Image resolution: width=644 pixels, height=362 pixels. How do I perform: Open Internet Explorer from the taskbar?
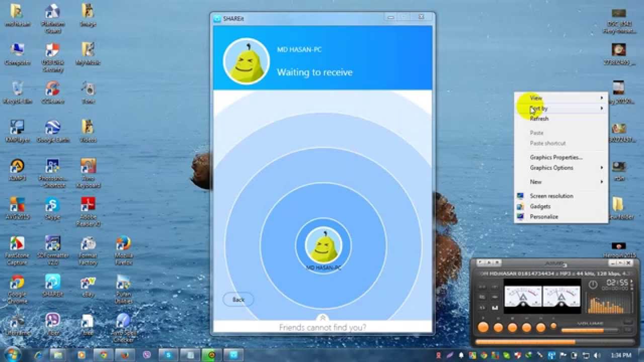pos(38,355)
